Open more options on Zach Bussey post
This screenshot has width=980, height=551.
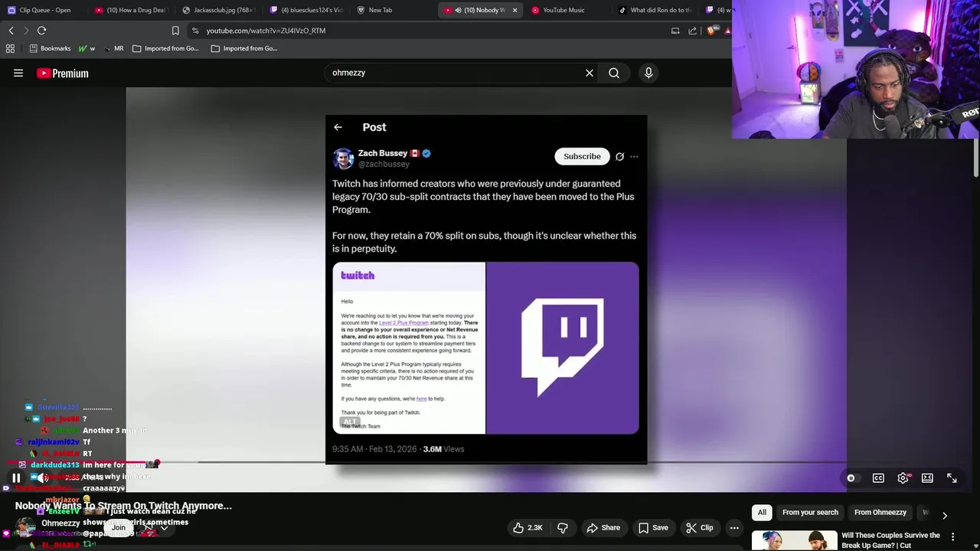tap(634, 156)
